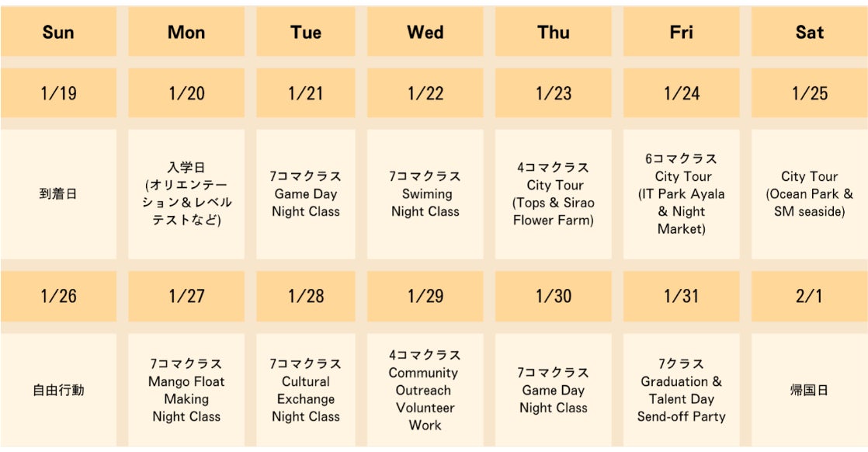Select the Wed column header
This screenshot has height=452, width=868.
425,33
